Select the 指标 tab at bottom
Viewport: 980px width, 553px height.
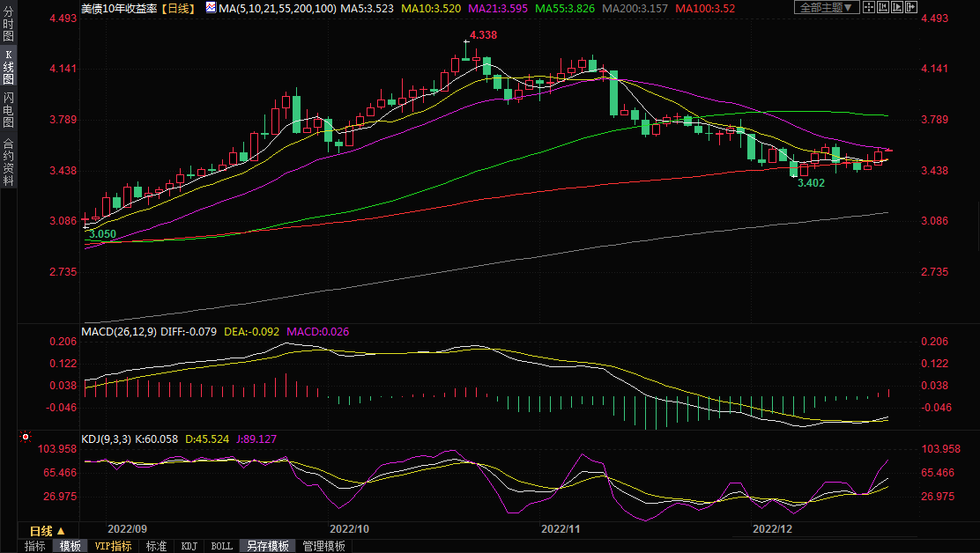coord(35,546)
